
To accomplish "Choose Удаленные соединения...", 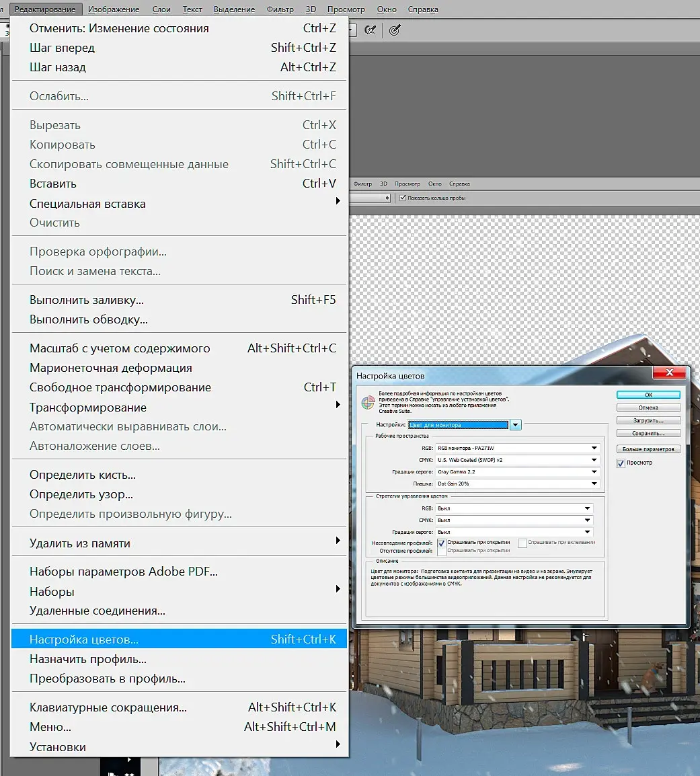I will pyautogui.click(x=180, y=611).
